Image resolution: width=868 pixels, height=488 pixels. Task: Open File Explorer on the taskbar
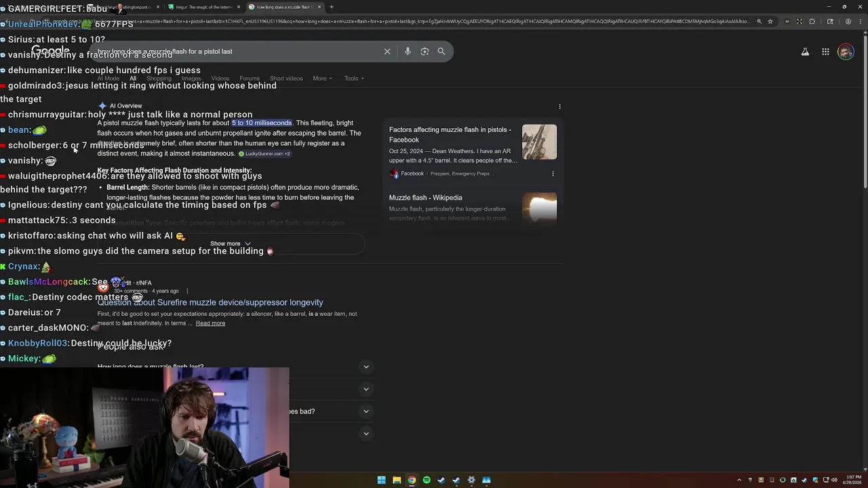pos(396,480)
